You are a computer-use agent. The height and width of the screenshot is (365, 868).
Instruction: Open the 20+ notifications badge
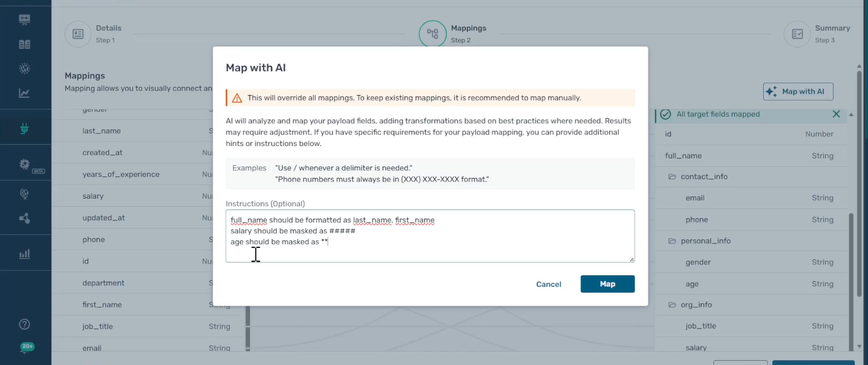[x=27, y=346]
